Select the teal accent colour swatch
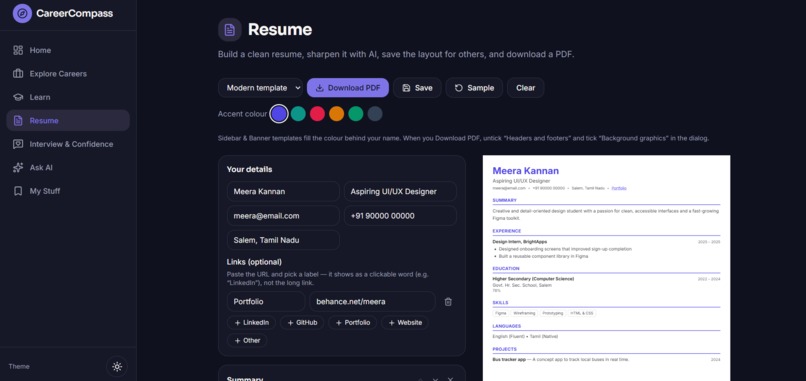This screenshot has height=381, width=806. click(298, 114)
